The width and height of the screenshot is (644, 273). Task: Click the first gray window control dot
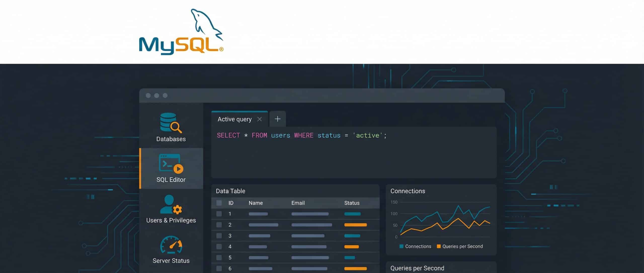coord(148,96)
